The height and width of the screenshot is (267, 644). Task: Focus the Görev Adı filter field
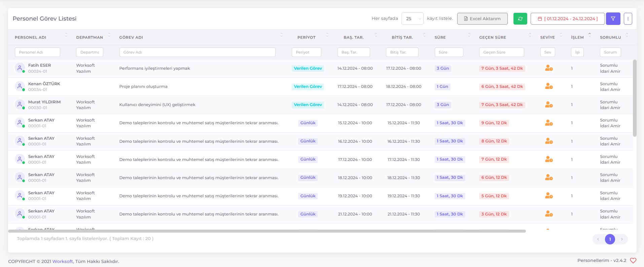coord(197,52)
